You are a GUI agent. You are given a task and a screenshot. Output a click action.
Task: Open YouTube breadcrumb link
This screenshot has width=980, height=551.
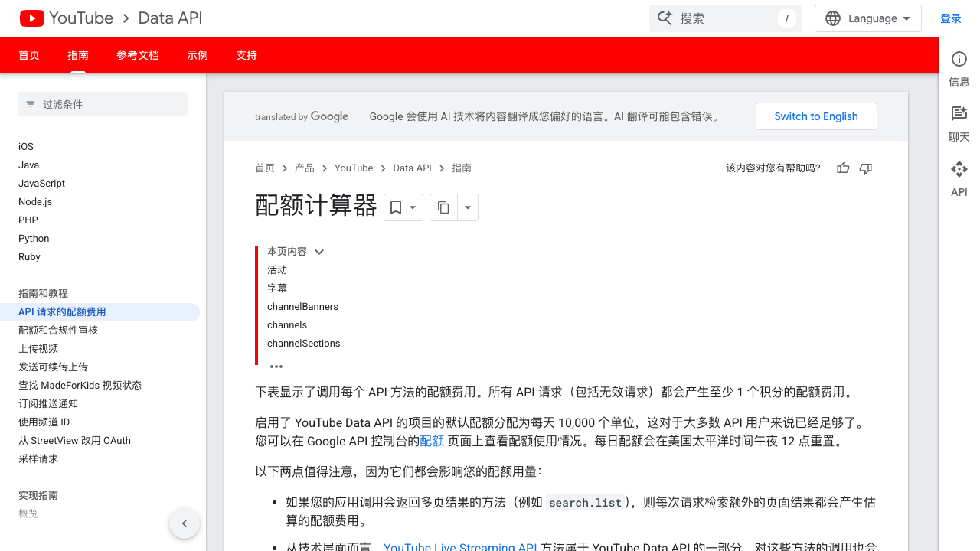354,168
